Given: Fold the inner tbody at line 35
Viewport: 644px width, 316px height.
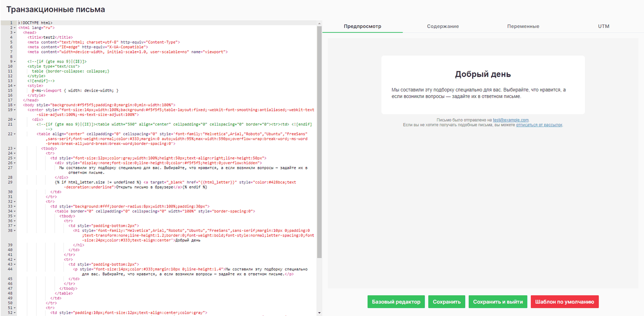Looking at the screenshot, I should point(15,216).
